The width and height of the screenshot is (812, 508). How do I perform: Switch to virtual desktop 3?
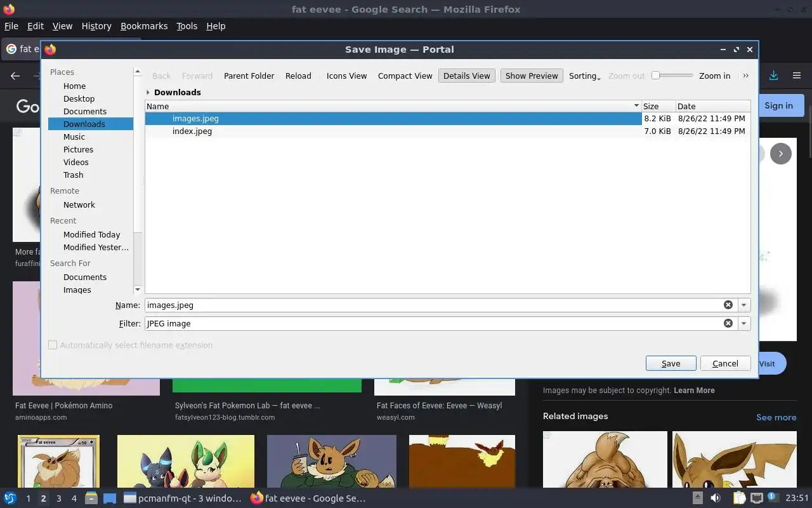coord(58,498)
